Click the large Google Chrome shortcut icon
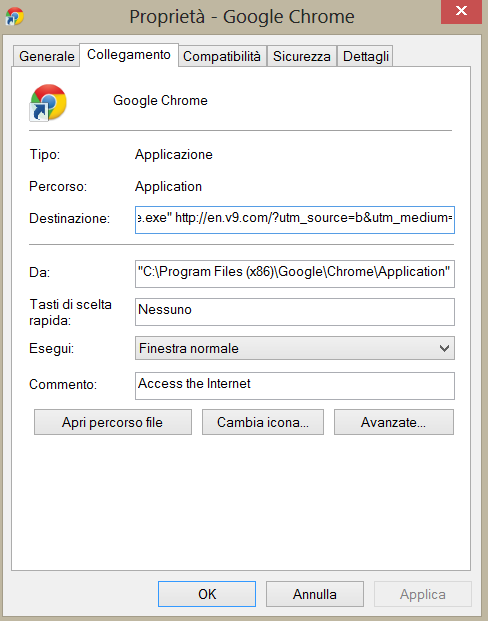 (48, 102)
